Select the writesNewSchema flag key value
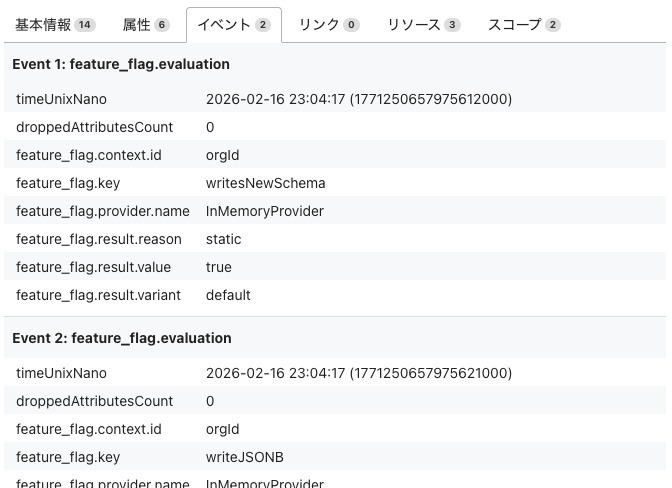This screenshot has height=488, width=672. [265, 183]
